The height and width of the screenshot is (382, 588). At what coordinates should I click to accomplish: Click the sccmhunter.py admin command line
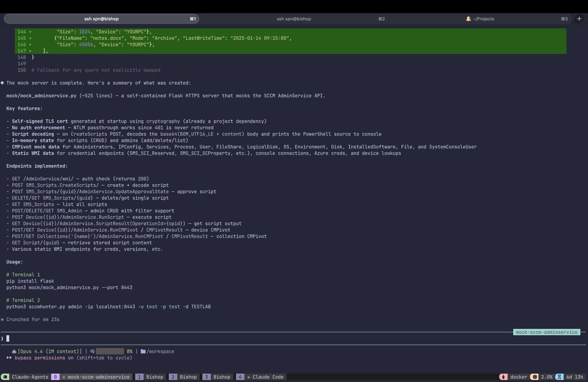click(x=109, y=307)
